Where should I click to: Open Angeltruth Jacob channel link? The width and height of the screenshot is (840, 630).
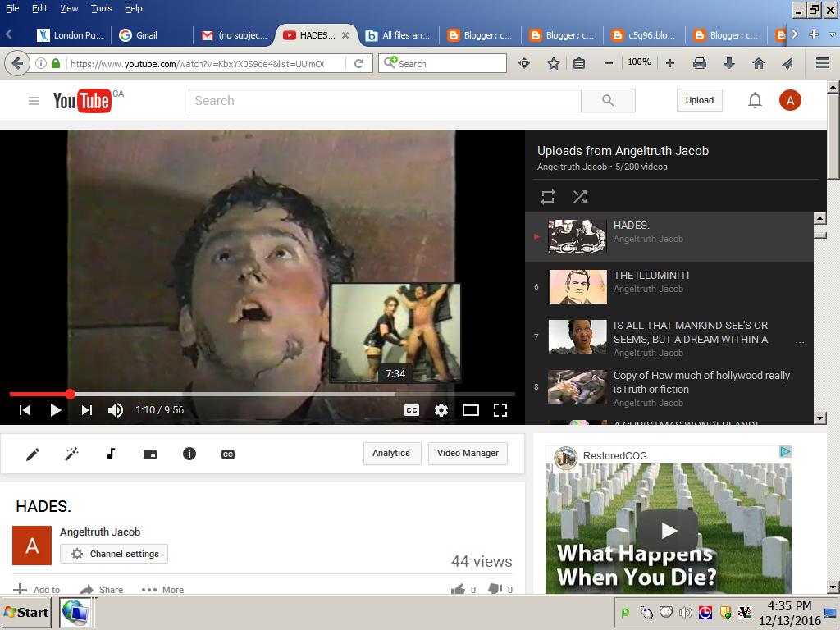point(100,532)
